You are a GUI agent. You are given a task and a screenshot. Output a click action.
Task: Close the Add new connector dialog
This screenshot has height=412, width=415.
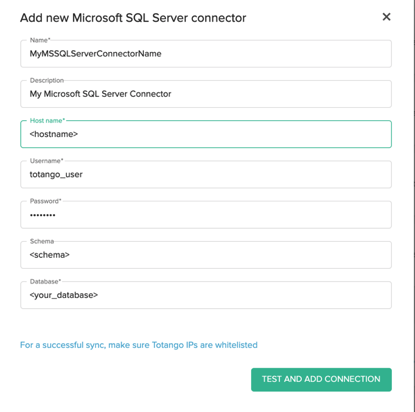coord(386,17)
